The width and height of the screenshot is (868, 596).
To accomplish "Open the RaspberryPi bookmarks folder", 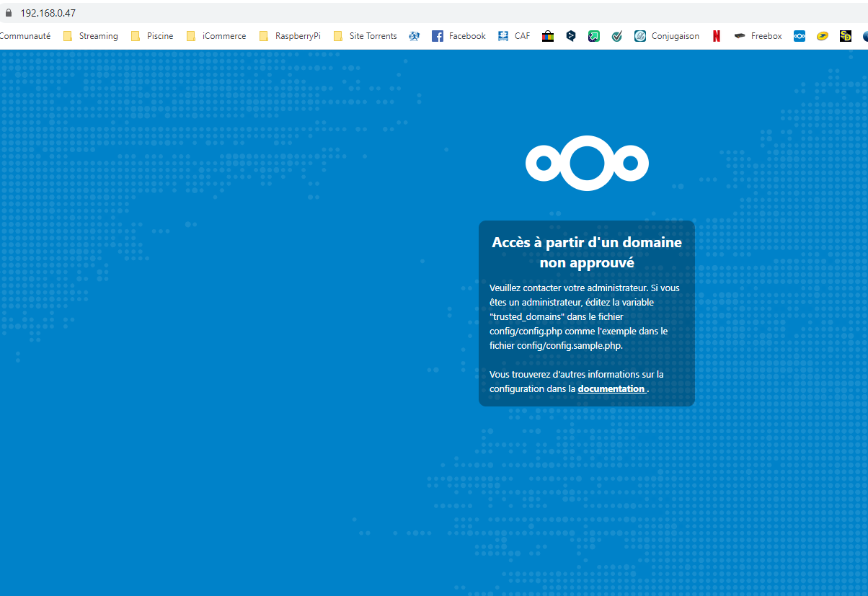I will [x=290, y=36].
